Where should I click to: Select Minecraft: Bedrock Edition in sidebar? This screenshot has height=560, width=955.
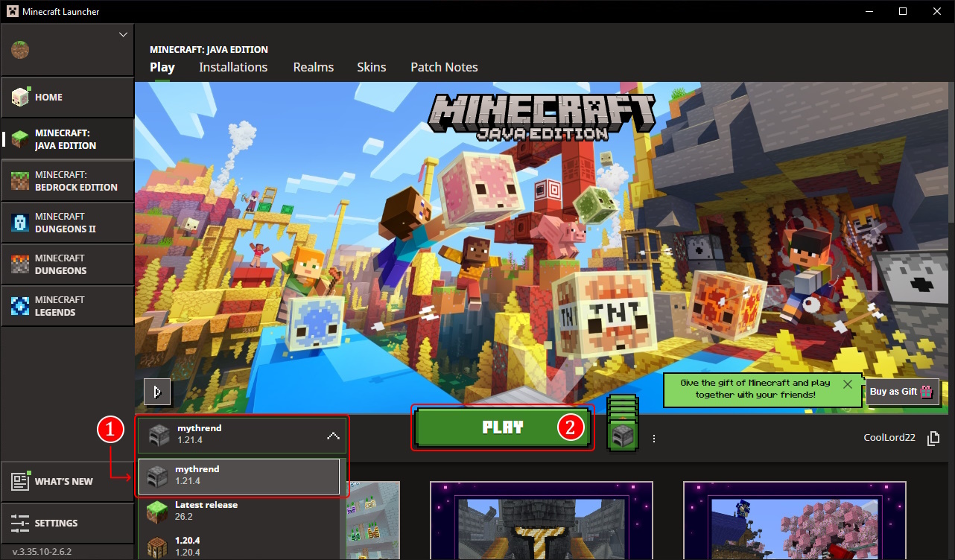pyautogui.click(x=67, y=181)
